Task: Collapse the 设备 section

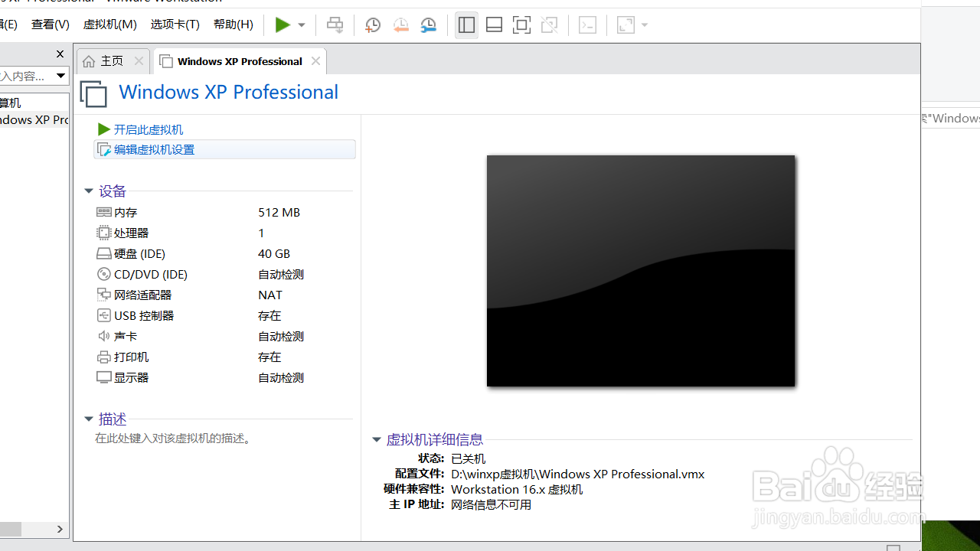Action: (89, 191)
